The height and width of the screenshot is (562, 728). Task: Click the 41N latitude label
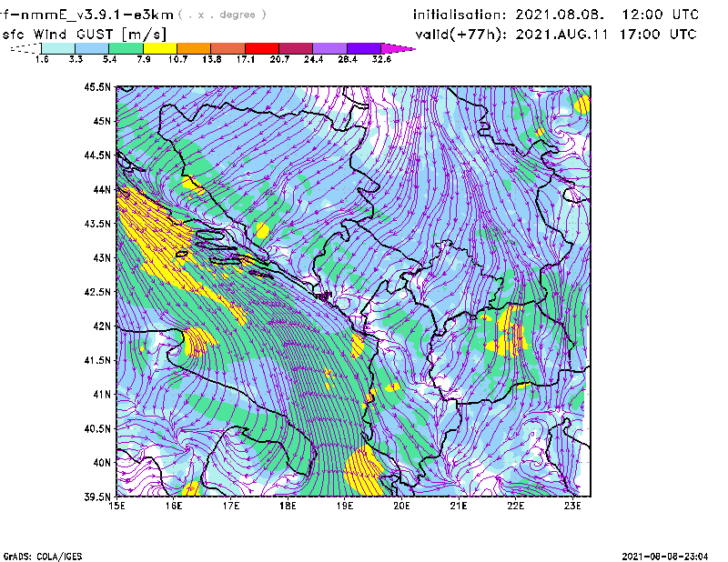(x=102, y=395)
